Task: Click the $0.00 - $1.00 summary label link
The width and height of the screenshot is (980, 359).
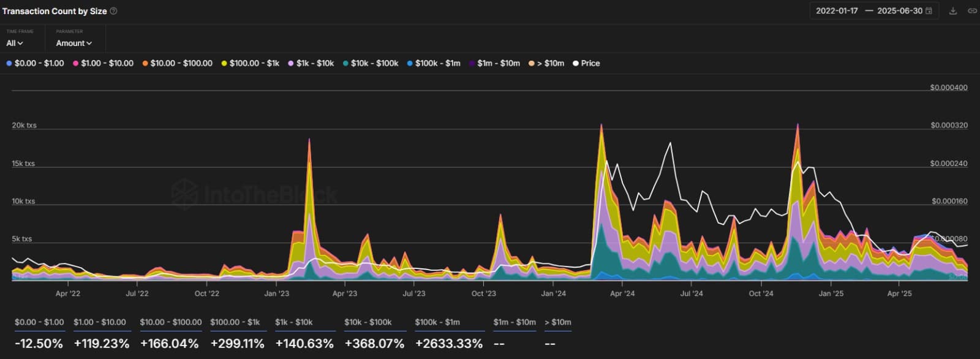Action: point(39,322)
